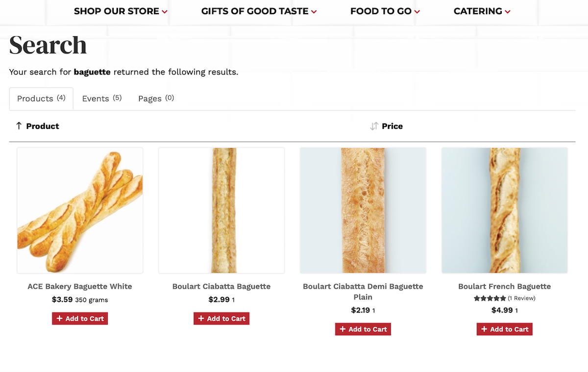View the ACE Bakery baguette product image
Screen dimensions: 588x372
[80, 210]
